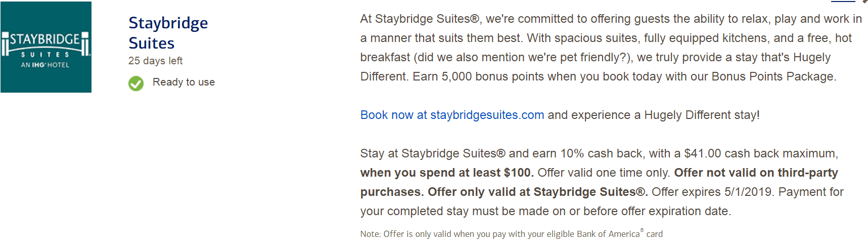Click the "SUITES" word inside the logo
868x245 pixels.
click(x=45, y=54)
